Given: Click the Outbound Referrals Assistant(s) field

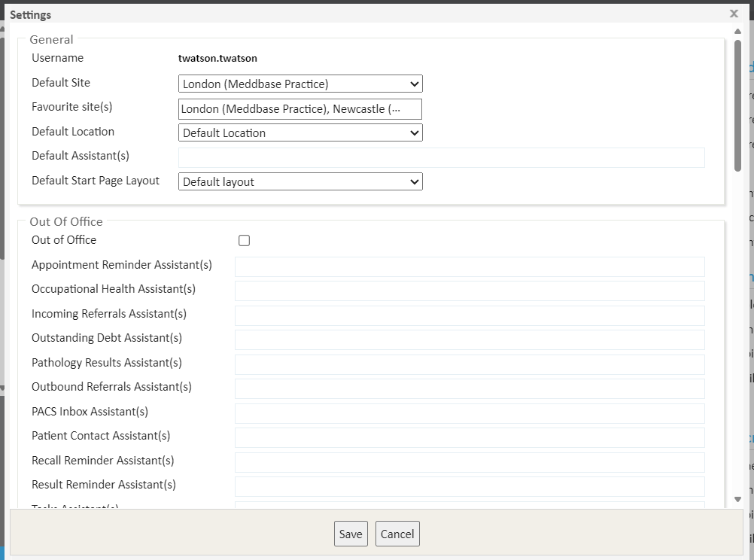Looking at the screenshot, I should 470,388.
